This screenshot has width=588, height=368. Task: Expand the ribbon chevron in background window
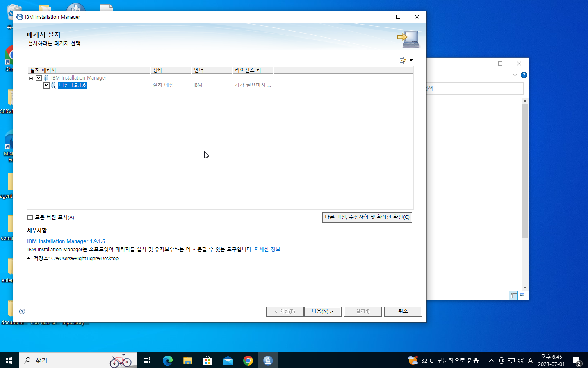pos(515,75)
